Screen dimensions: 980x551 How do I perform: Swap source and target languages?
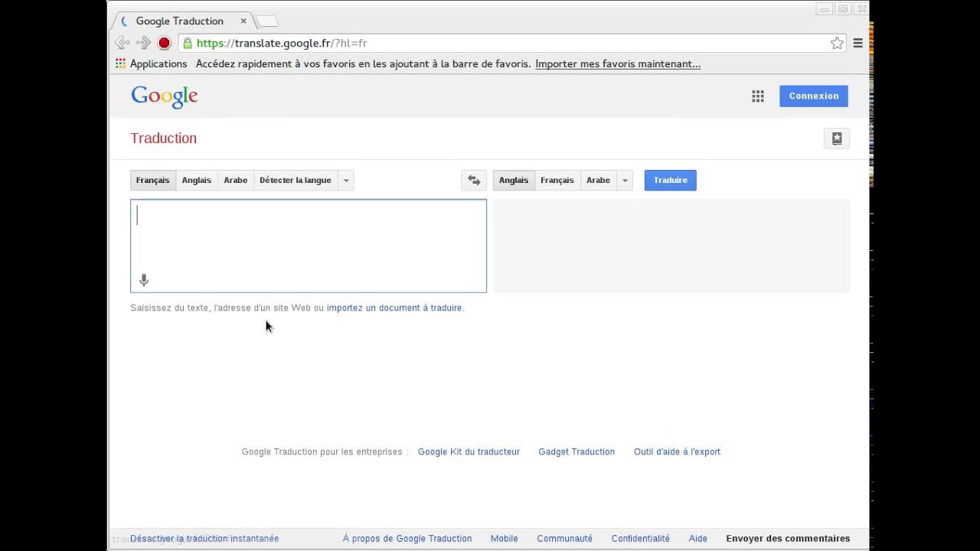[x=474, y=180]
